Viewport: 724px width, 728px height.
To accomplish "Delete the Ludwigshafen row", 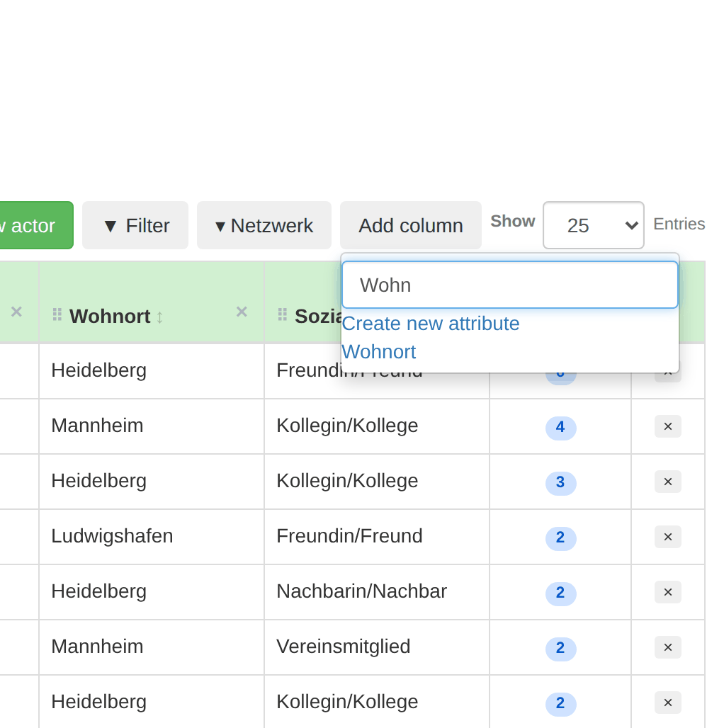I will click(668, 537).
